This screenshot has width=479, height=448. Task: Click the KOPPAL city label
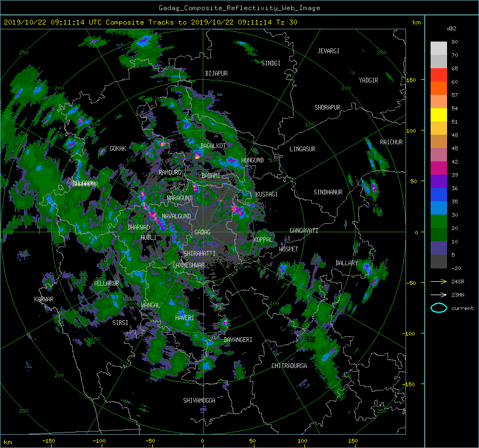click(x=263, y=240)
